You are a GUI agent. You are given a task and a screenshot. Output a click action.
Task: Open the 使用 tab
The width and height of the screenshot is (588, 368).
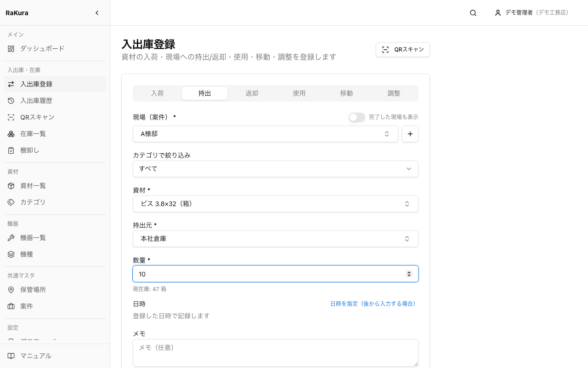point(300,93)
